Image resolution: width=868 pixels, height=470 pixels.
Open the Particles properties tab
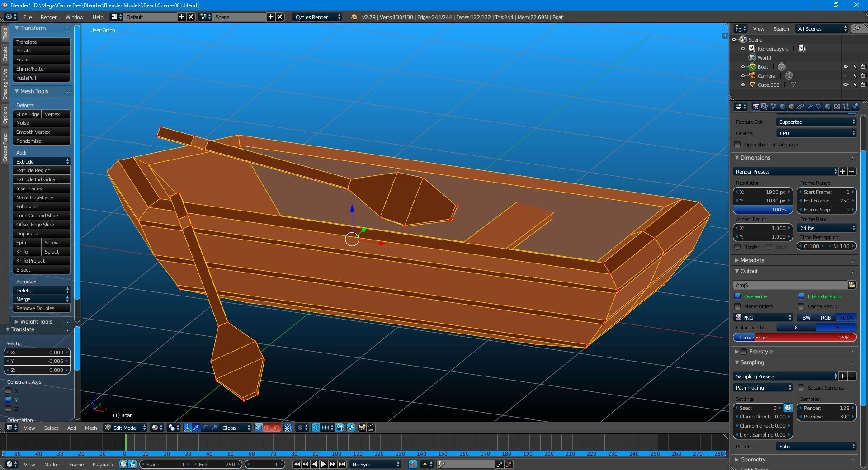click(x=845, y=107)
